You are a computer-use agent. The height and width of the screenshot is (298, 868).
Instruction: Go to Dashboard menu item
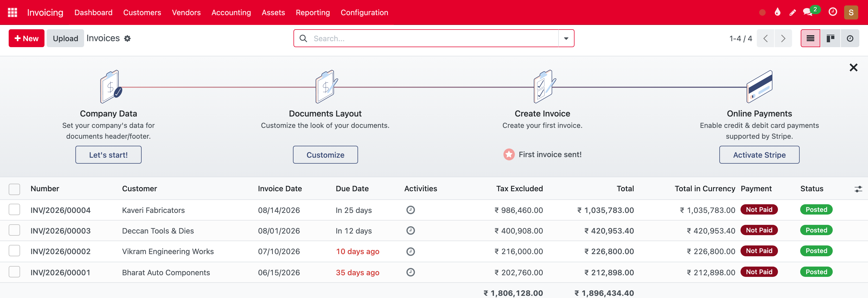click(x=93, y=12)
